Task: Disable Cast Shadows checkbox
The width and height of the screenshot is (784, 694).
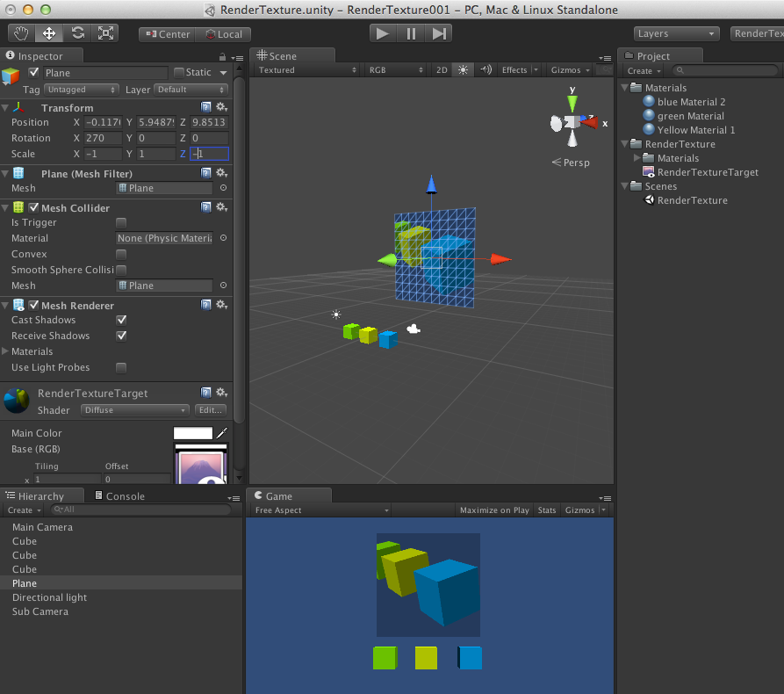Action: [121, 320]
